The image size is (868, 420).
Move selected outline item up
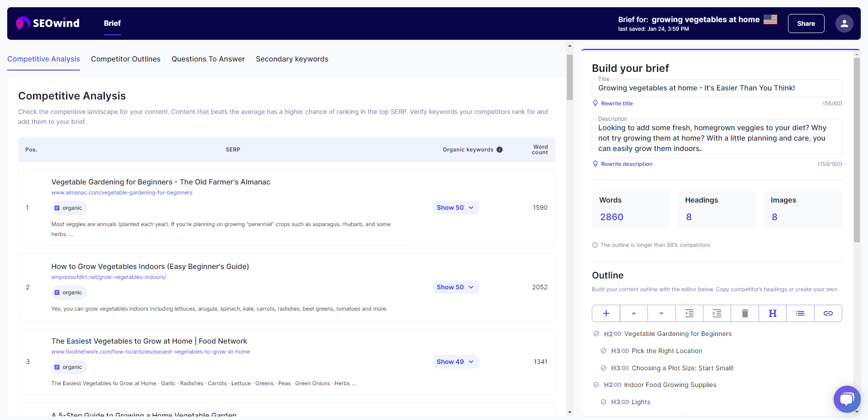(633, 313)
